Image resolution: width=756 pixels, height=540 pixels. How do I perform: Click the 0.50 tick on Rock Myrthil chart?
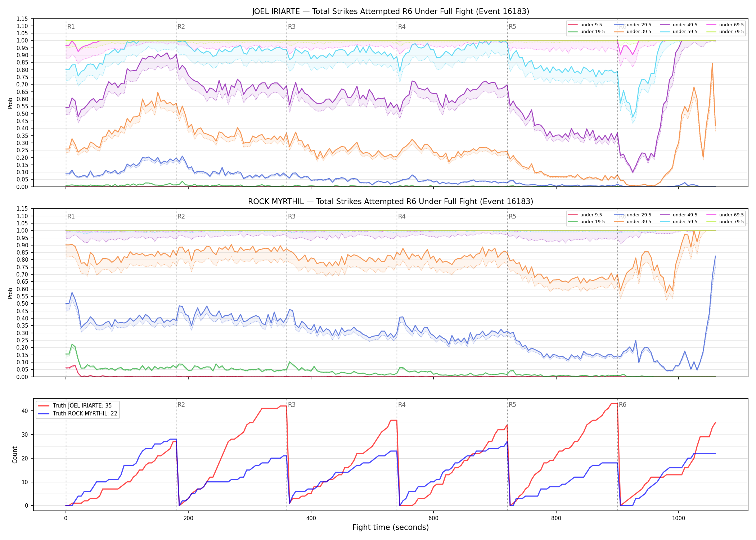pyautogui.click(x=22, y=304)
